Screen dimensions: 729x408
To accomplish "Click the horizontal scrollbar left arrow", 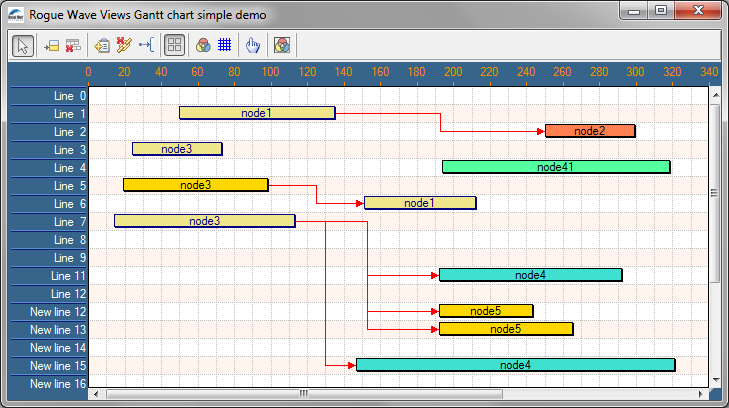I will [96, 394].
